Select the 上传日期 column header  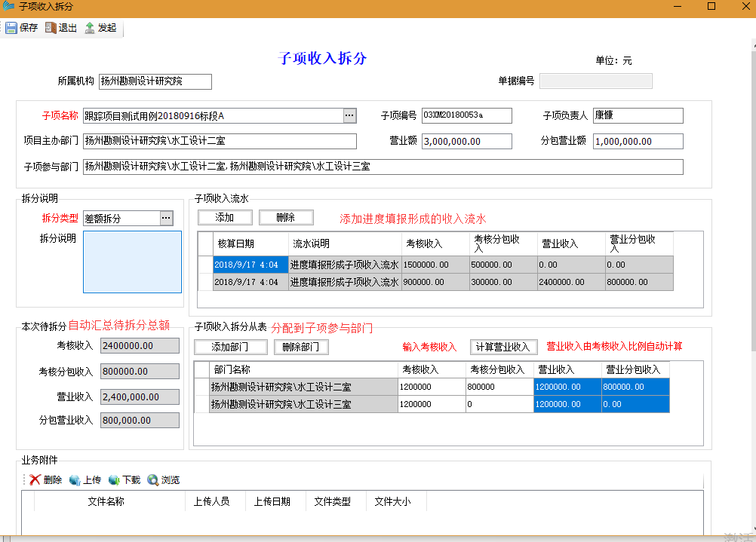coord(276,501)
